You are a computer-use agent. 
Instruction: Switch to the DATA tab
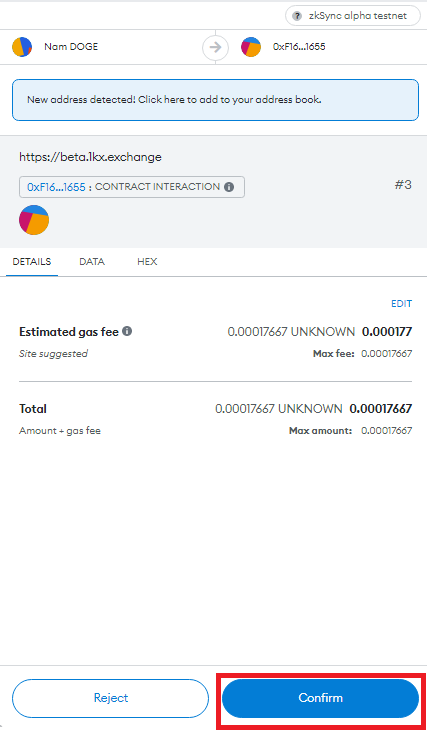(92, 262)
